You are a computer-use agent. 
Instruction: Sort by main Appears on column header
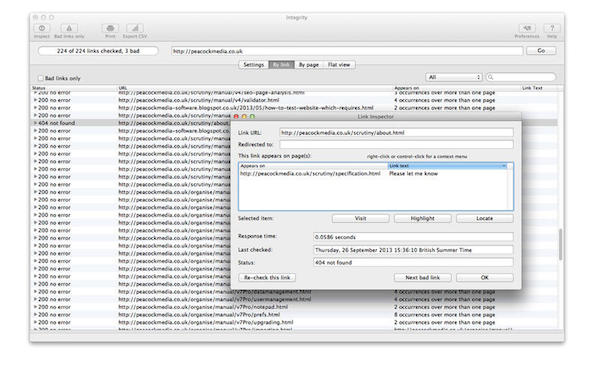[457, 88]
